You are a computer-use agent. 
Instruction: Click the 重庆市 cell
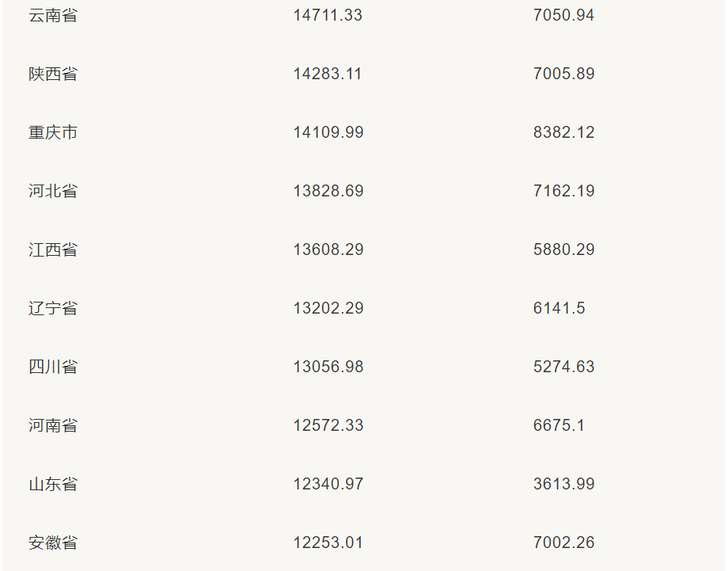coord(53,132)
